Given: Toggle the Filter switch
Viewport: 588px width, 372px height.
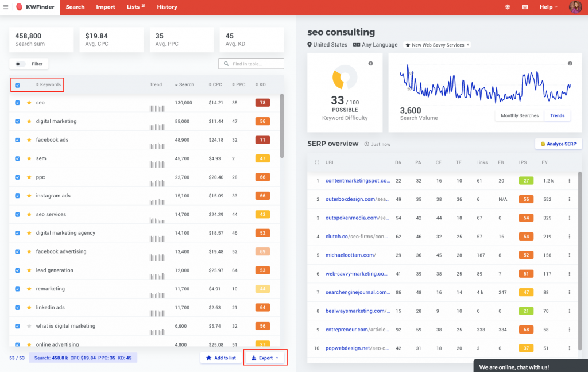Looking at the screenshot, I should click(20, 64).
